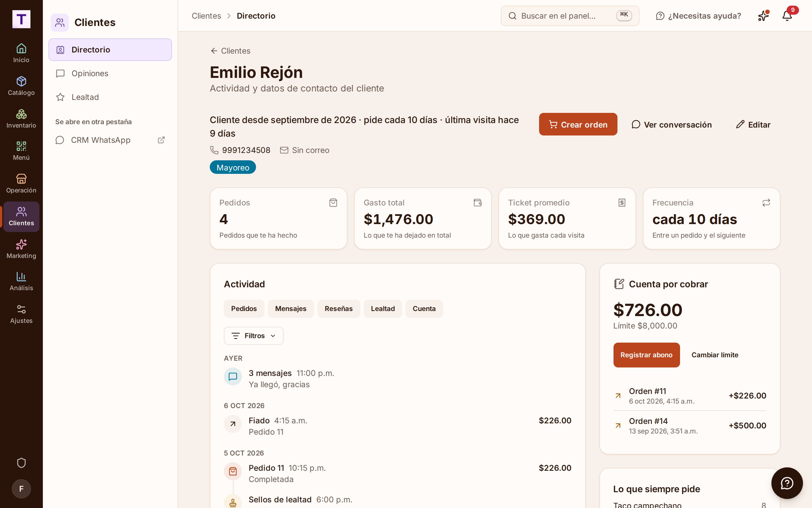Select Marketing in the sidebar
Image resolution: width=812 pixels, height=508 pixels.
pyautogui.click(x=21, y=249)
